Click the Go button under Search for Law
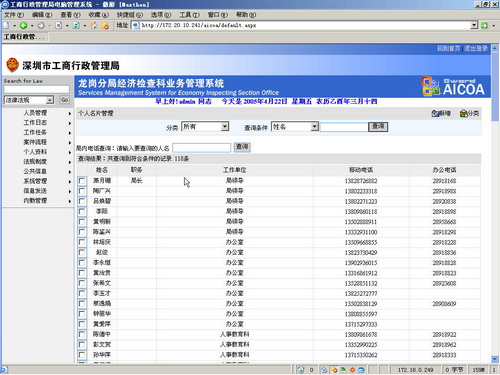 click(x=64, y=100)
